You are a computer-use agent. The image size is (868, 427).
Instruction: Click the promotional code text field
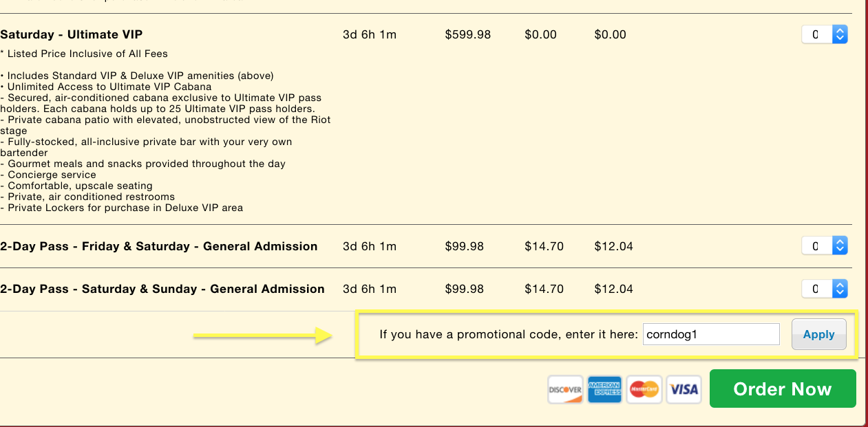(x=710, y=335)
